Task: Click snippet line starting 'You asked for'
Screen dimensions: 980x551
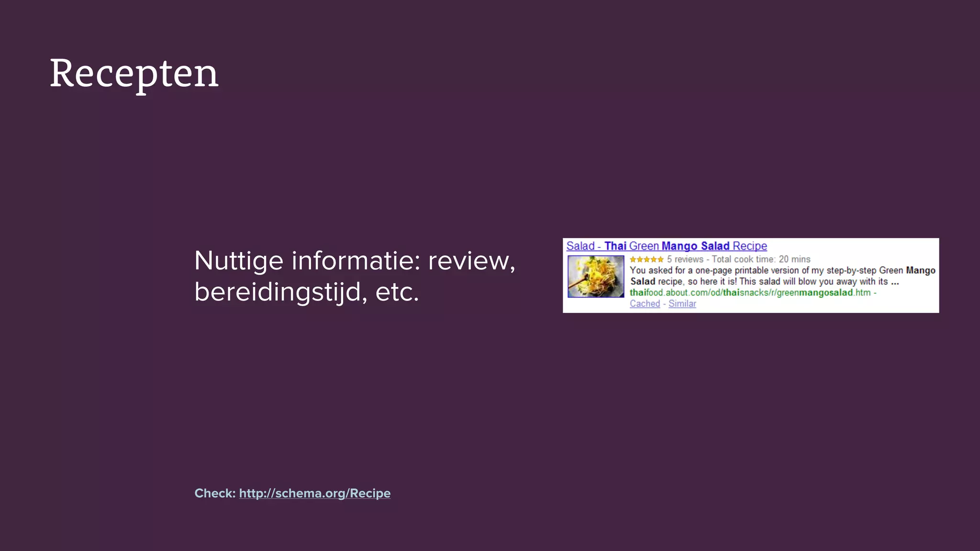Action: pyautogui.click(x=782, y=270)
